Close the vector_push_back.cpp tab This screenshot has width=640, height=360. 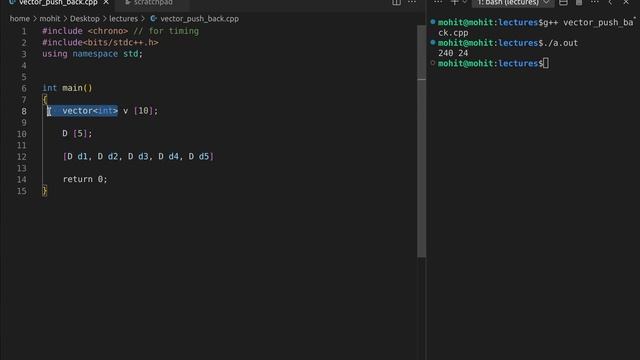tap(106, 2)
